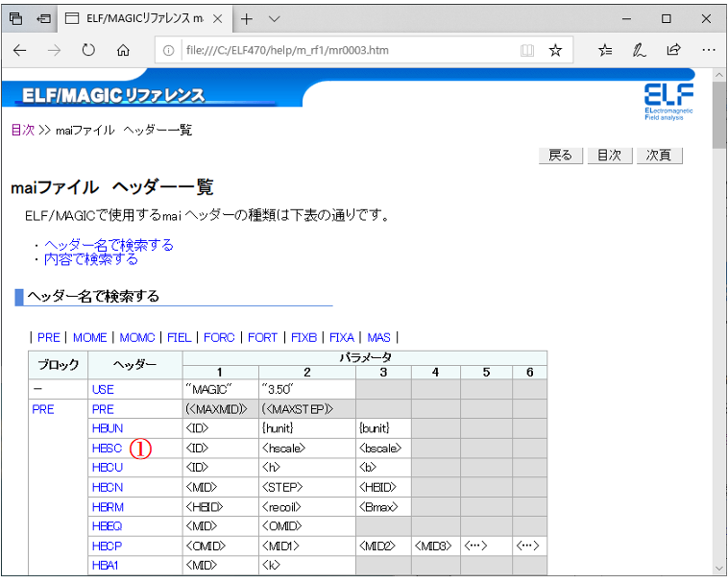
Task: Jump to FORC in the index bar
Action: 219,337
